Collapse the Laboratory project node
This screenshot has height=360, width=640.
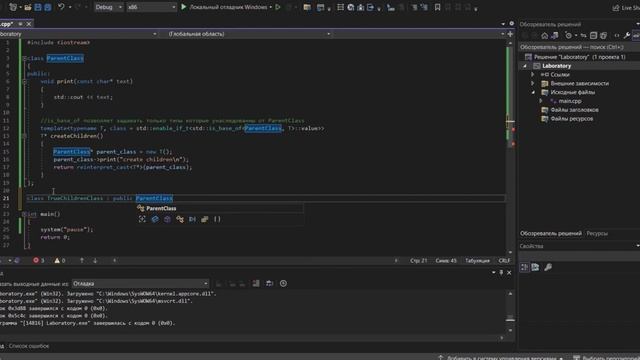525,66
